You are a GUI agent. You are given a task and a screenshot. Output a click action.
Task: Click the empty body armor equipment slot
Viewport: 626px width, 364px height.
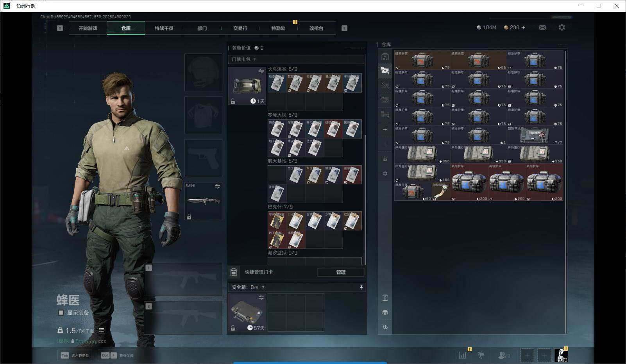[x=203, y=116]
